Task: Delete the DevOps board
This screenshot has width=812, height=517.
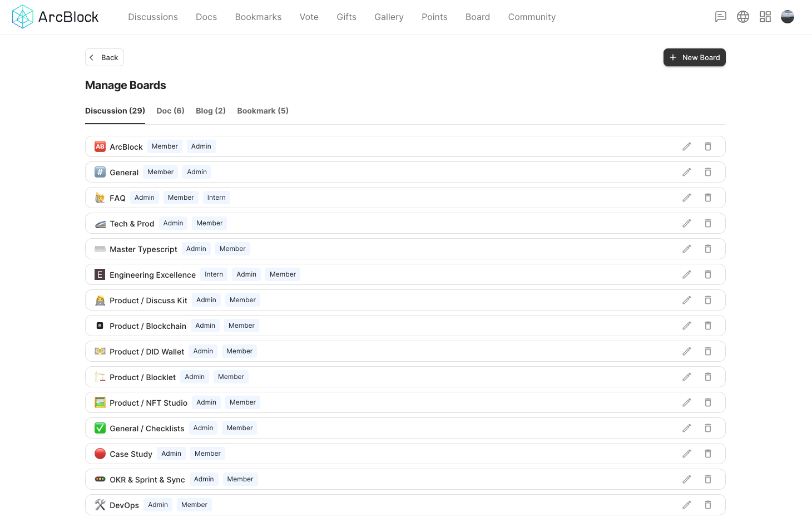Action: (708, 505)
